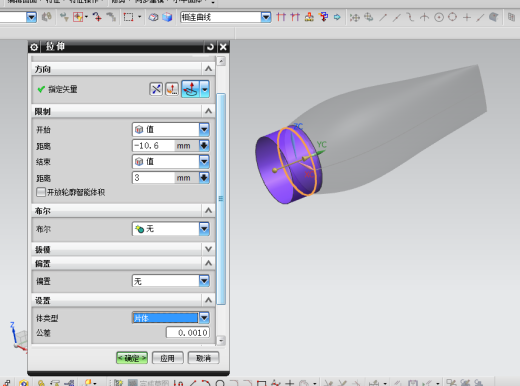Open the vector dialog icon
This screenshot has width=520, height=386.
click(172, 89)
